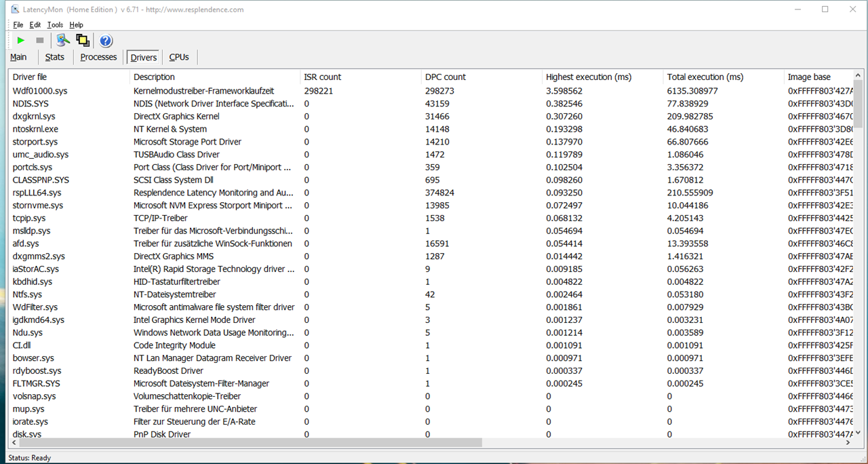The height and width of the screenshot is (464, 868).
Task: Select the mslldp.sys driver row
Action: (x=430, y=231)
